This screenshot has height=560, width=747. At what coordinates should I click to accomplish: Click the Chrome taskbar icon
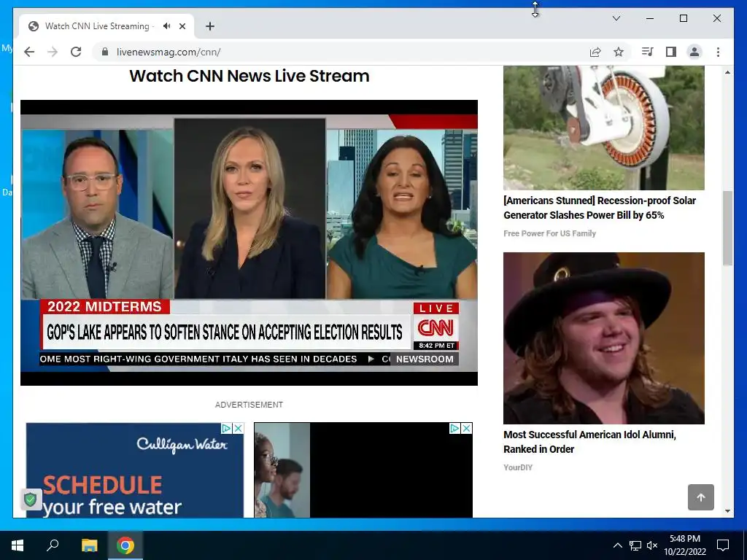tap(125, 545)
